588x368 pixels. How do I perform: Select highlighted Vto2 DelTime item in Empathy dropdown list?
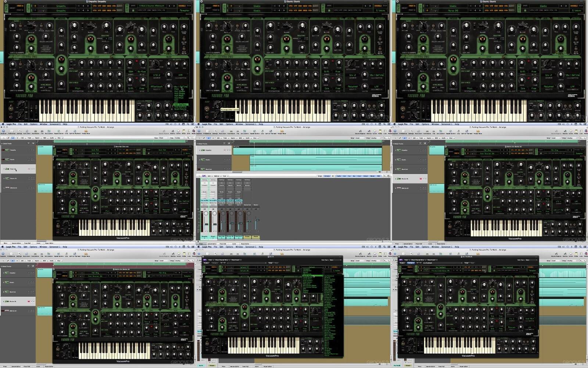181,105
